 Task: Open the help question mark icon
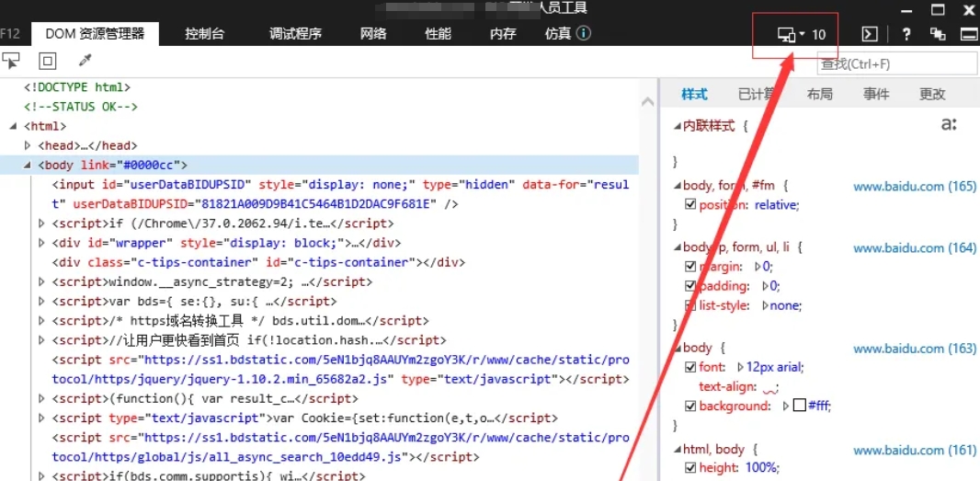tap(906, 34)
